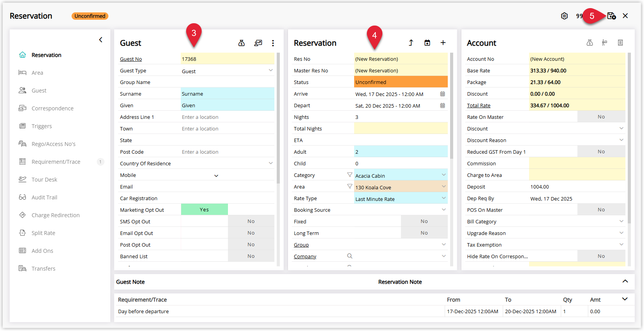Click the Company search magnifier icon
This screenshot has width=644, height=331.
coord(350,256)
